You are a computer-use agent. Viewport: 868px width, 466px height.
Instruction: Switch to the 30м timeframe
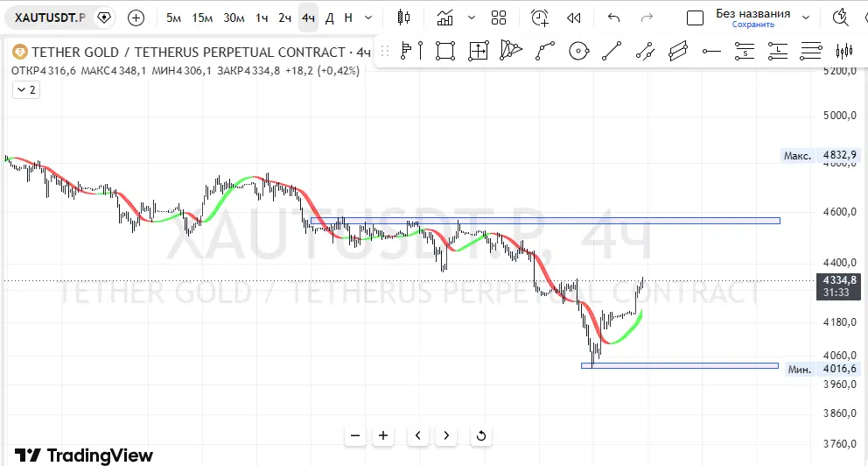pos(234,18)
